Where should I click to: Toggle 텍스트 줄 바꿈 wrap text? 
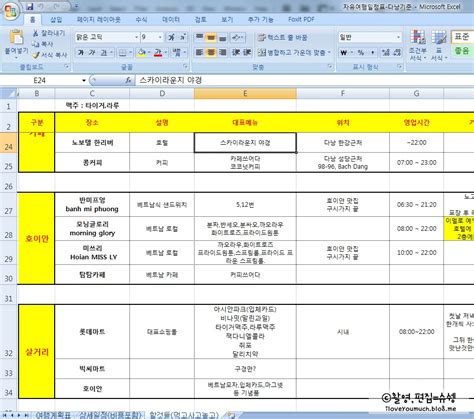point(283,37)
